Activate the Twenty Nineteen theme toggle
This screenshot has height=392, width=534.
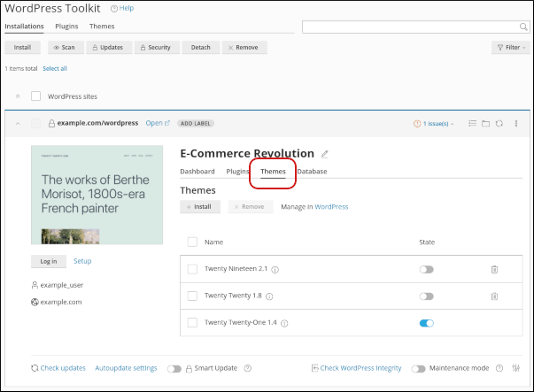(x=426, y=270)
